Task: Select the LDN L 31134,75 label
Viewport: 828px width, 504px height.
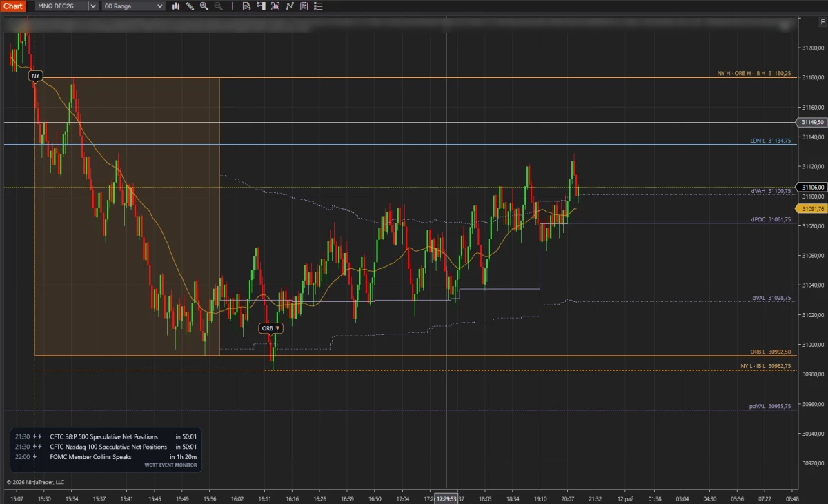Action: [771, 141]
